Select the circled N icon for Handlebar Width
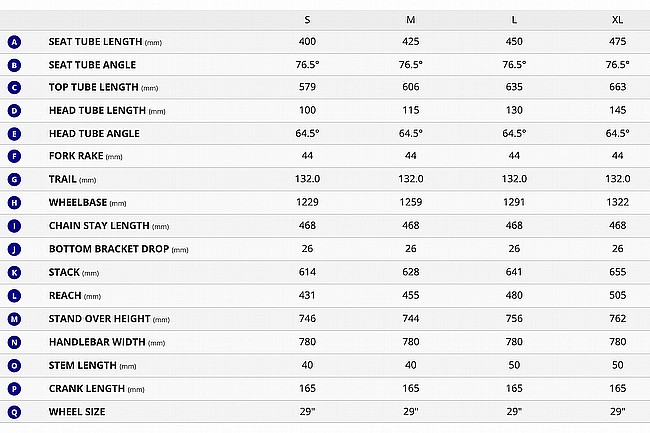Viewport: 650px width, 433px height. click(15, 342)
